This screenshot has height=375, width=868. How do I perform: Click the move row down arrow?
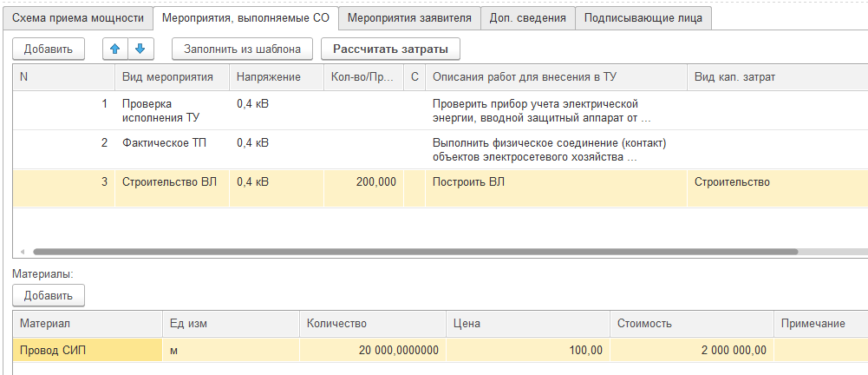pyautogui.click(x=139, y=49)
